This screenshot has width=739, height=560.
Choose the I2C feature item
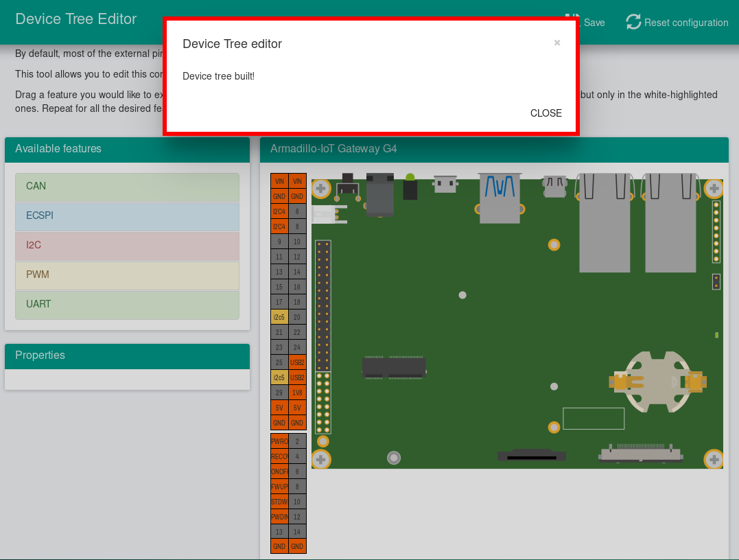coord(127,246)
